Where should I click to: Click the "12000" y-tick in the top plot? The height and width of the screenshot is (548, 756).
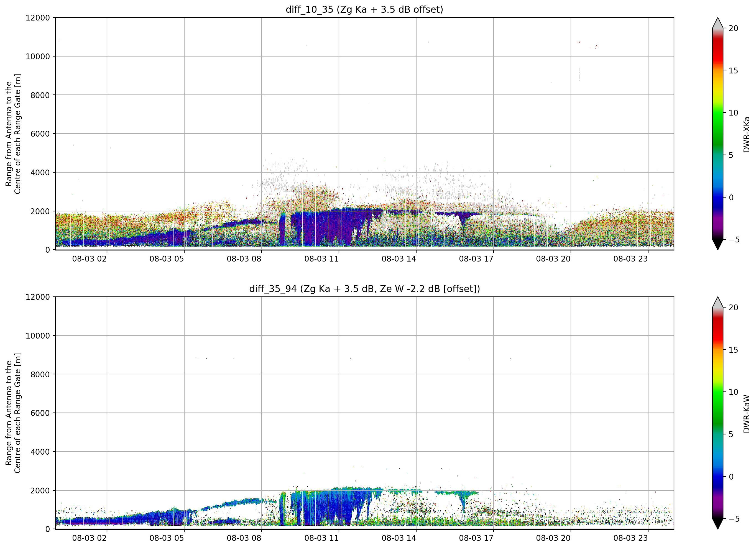38,18
